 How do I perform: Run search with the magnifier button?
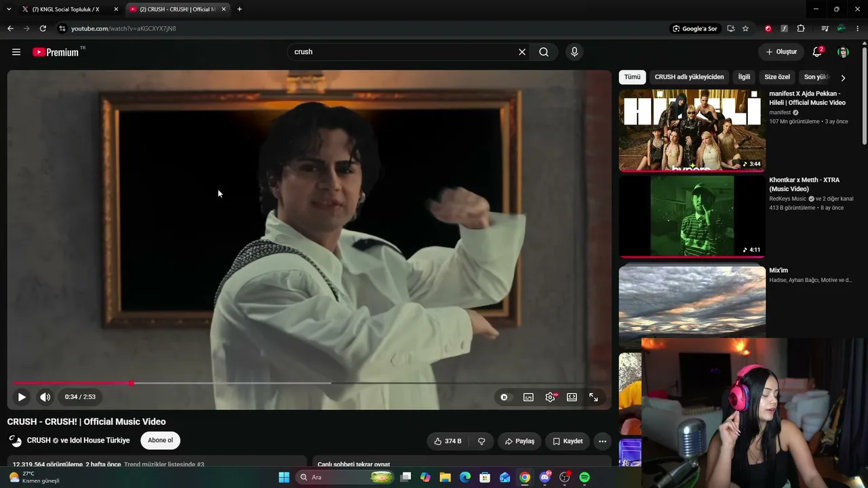click(544, 52)
